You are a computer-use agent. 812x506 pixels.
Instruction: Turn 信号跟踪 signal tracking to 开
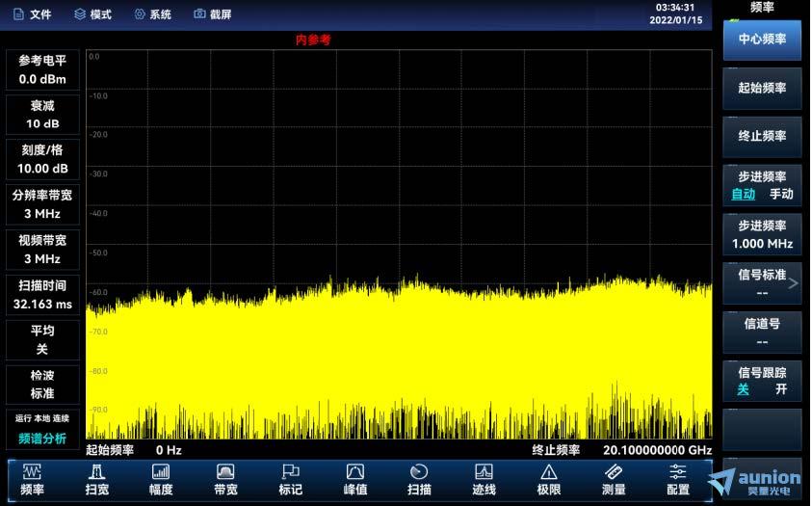pyautogui.click(x=781, y=389)
